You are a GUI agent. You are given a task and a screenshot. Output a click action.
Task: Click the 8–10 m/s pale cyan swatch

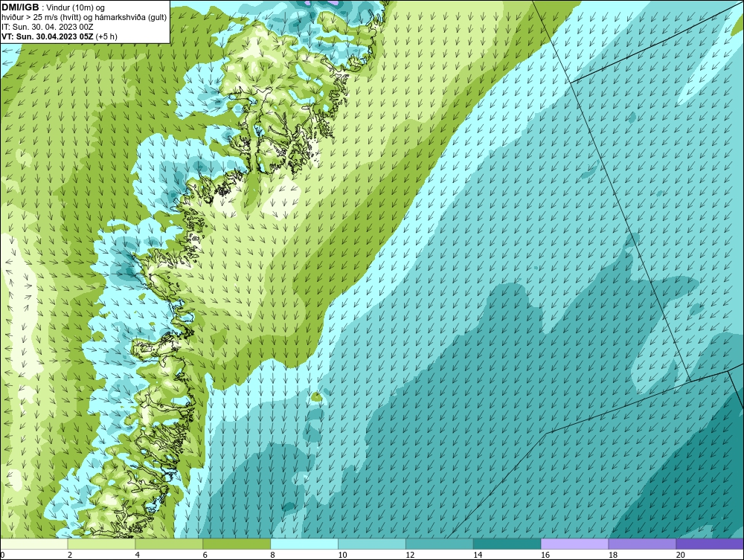[x=304, y=544]
